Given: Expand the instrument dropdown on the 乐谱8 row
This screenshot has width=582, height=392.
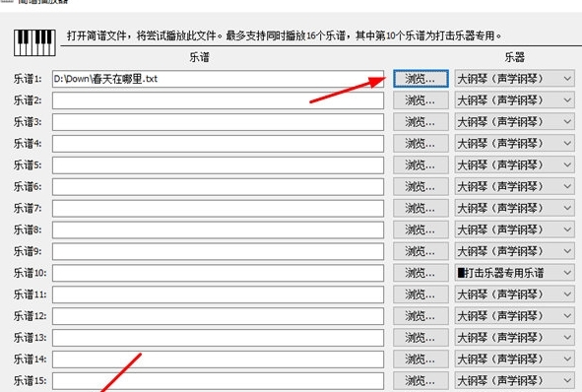Looking at the screenshot, I should pos(514,229).
